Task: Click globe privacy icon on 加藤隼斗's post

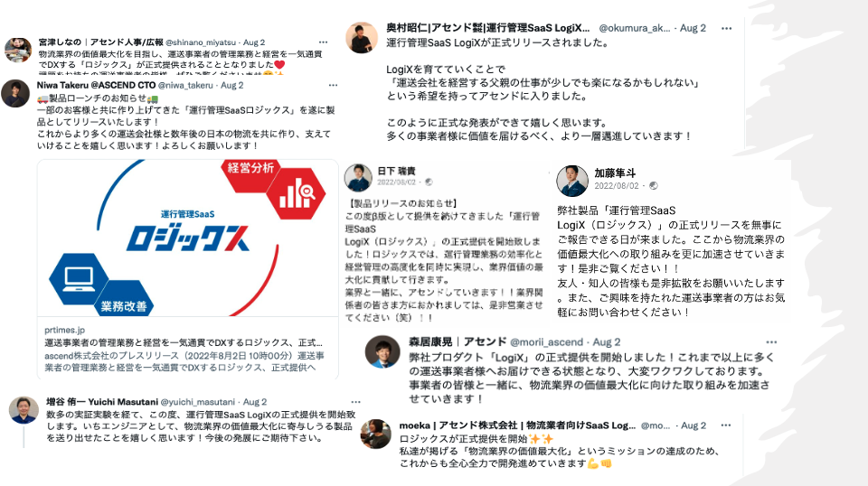Action: pos(653,186)
